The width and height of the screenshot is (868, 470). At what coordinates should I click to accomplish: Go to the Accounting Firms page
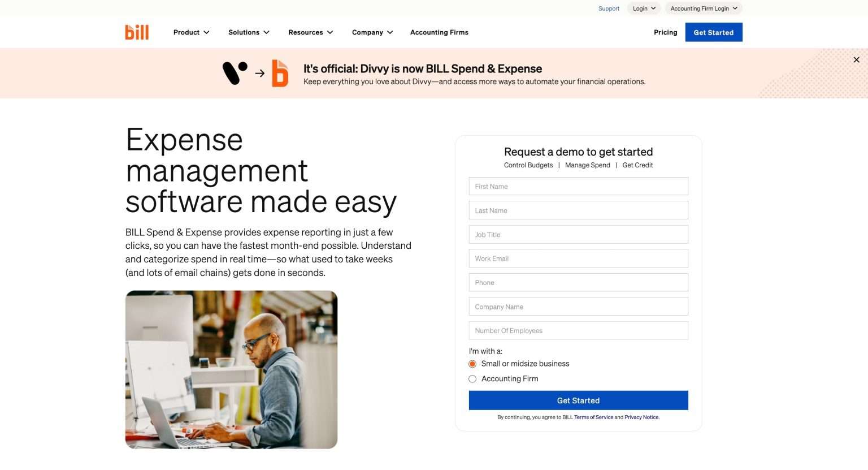(x=439, y=32)
